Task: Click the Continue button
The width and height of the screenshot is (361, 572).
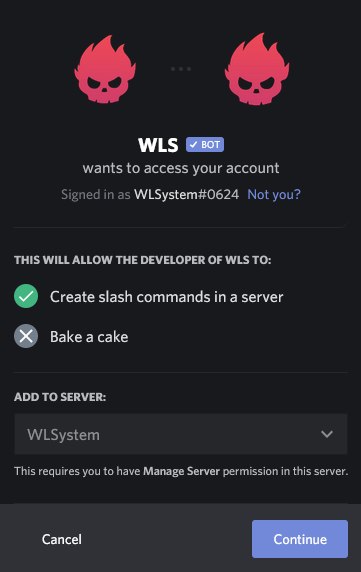Action: (300, 539)
